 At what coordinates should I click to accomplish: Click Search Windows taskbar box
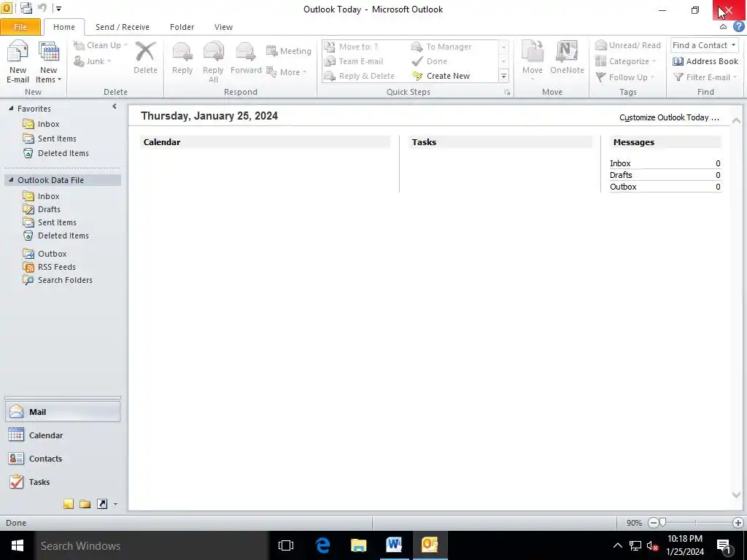pyautogui.click(x=152, y=545)
